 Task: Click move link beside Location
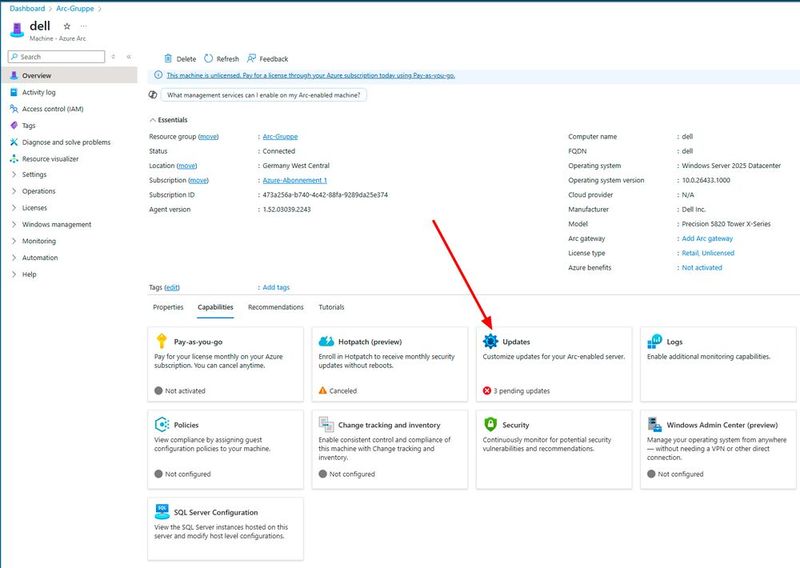(x=187, y=166)
